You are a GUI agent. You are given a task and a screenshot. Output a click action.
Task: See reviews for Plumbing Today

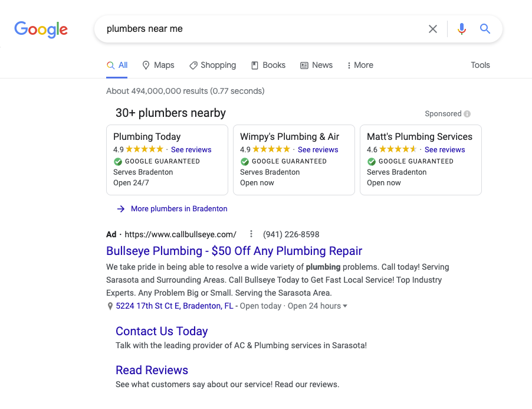coord(191,149)
